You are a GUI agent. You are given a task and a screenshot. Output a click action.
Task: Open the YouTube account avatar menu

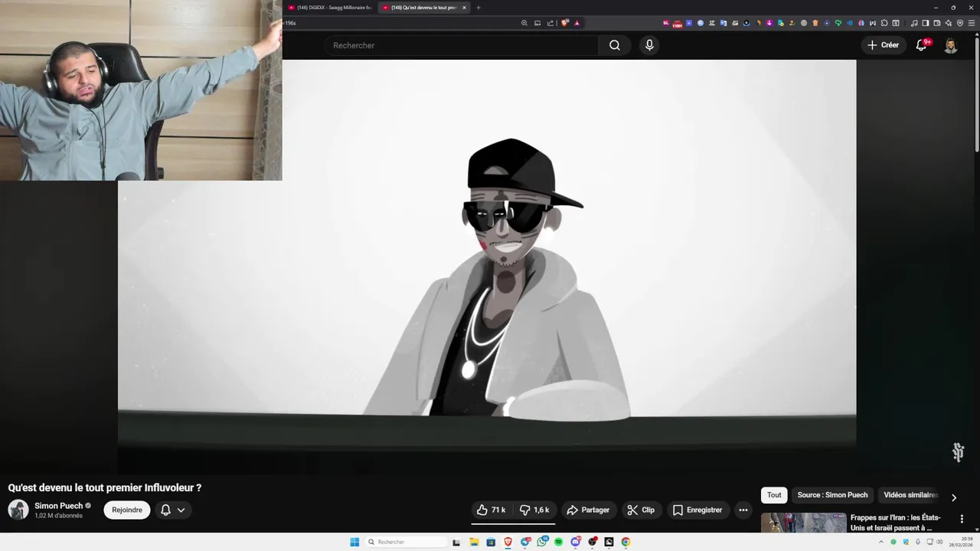950,45
